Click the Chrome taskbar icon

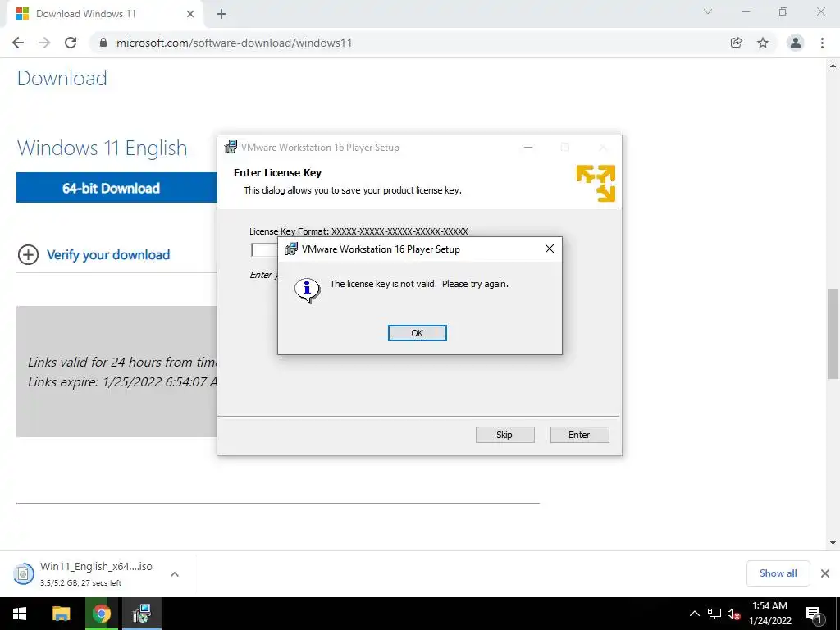(x=101, y=614)
